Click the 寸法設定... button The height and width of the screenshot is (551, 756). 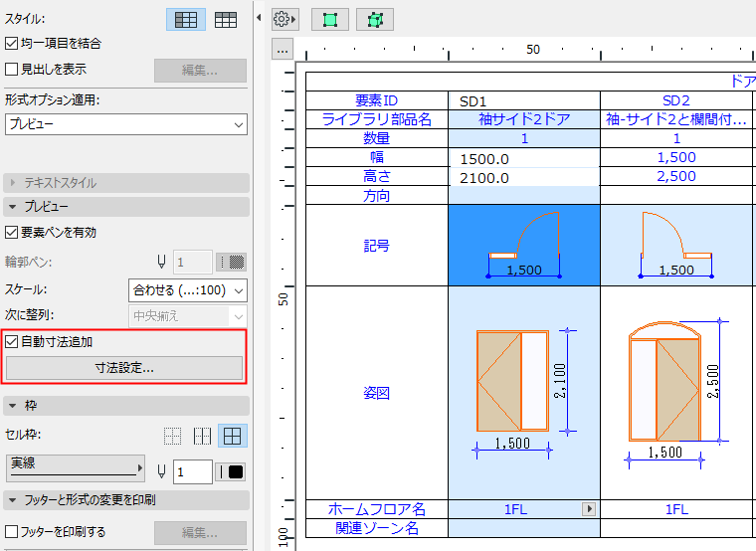(124, 368)
